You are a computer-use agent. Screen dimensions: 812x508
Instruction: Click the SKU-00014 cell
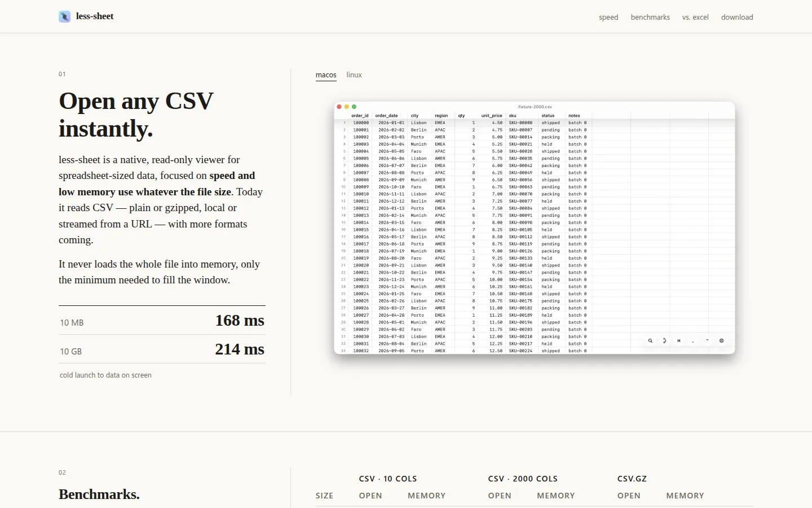coord(520,137)
